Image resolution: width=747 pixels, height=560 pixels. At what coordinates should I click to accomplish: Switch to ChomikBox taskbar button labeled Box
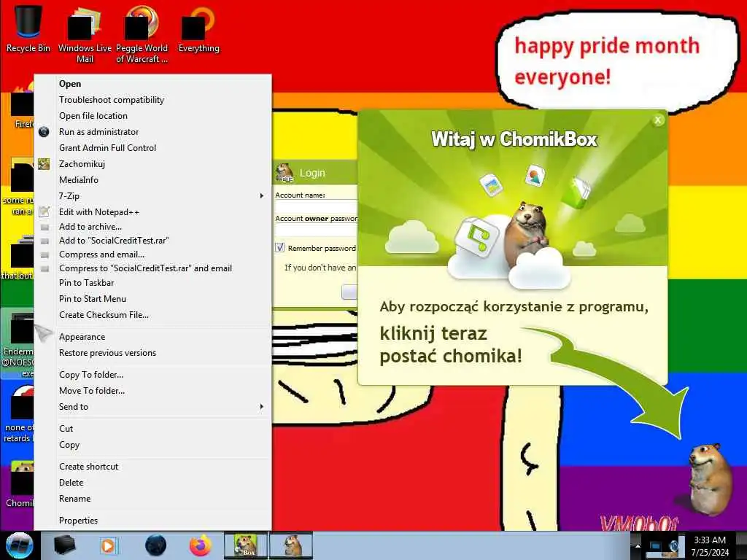coord(246,545)
